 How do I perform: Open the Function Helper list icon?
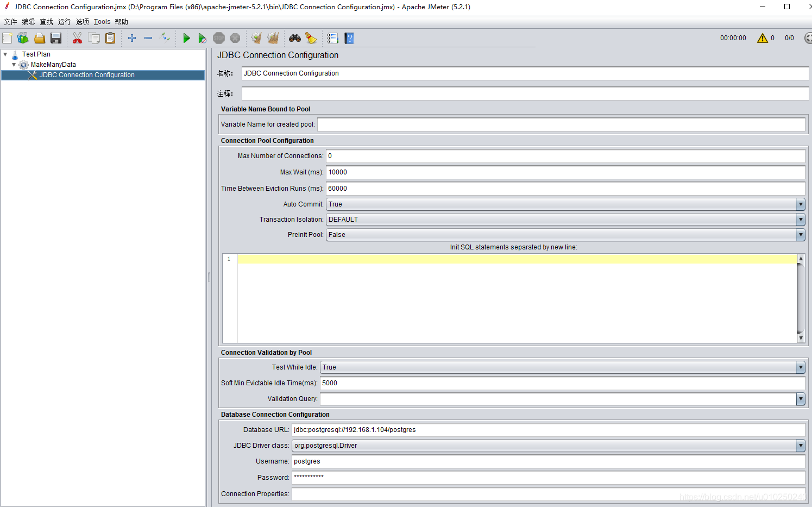tap(332, 38)
